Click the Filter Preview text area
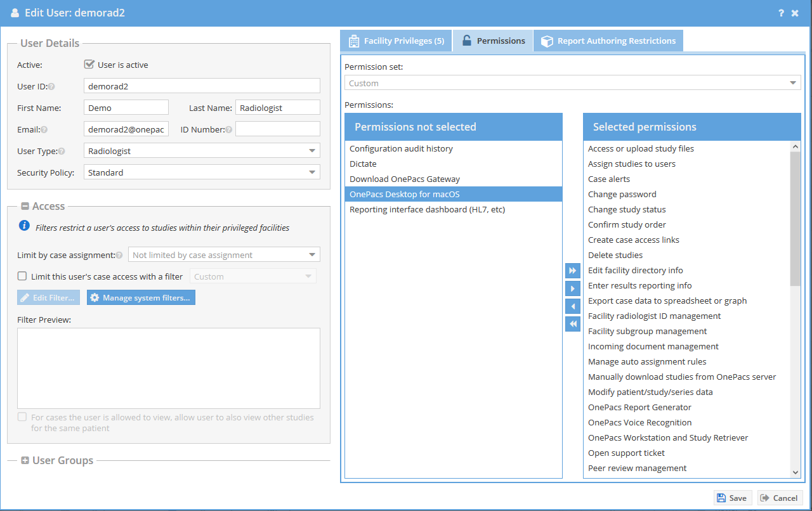The height and width of the screenshot is (511, 812). [169, 368]
